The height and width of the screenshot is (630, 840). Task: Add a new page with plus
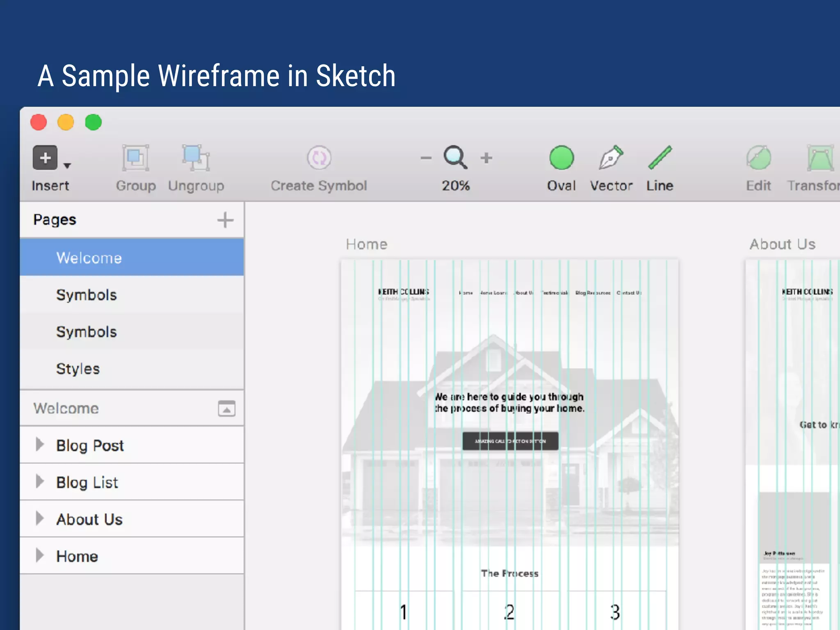225,220
